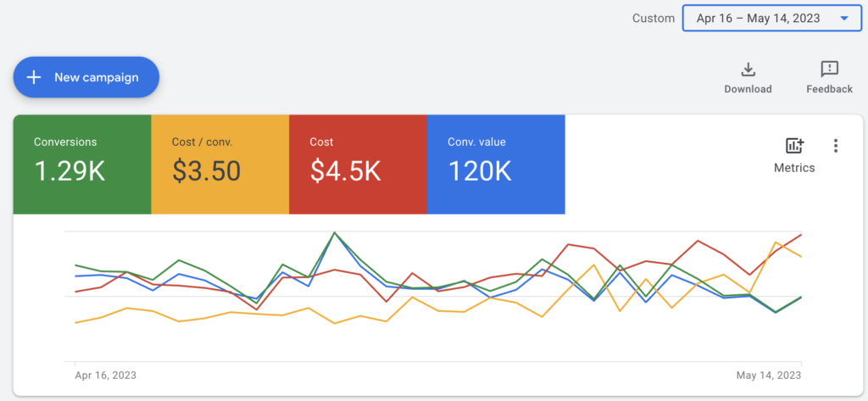
Task: Select the green Conversions metric tile
Action: coord(82,164)
